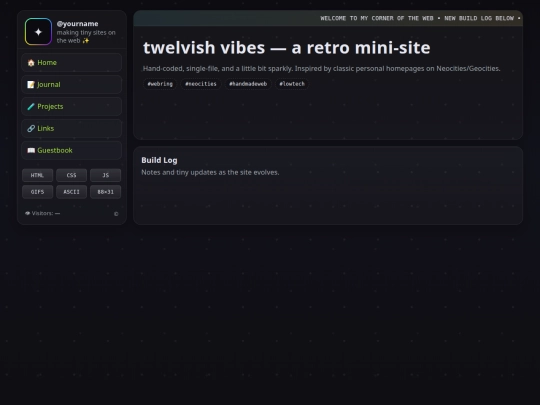This screenshot has height=405, width=540.
Task: Select the #webring tag
Action: coord(160,84)
